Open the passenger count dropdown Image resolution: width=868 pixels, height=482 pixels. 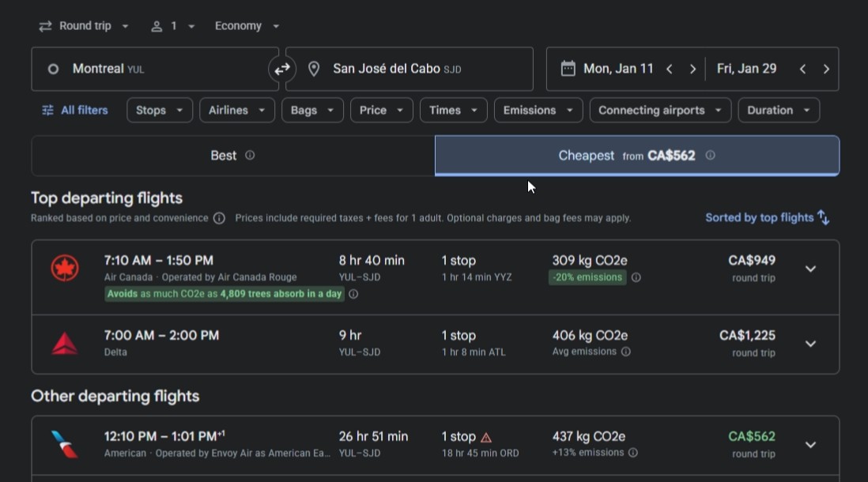tap(173, 26)
